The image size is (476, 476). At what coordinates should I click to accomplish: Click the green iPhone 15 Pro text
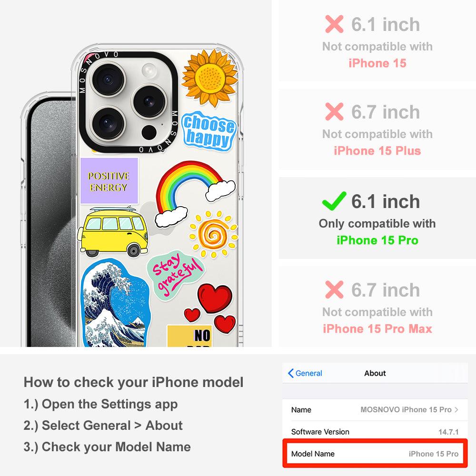tap(377, 240)
